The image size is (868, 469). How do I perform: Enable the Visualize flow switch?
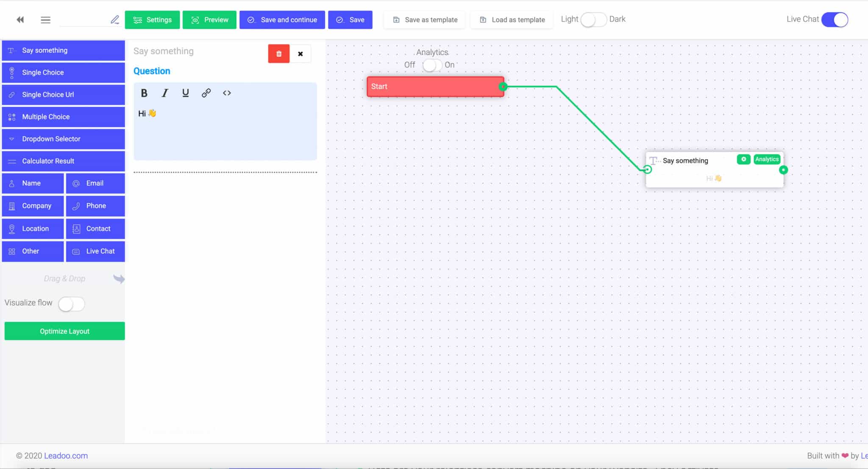tap(71, 304)
